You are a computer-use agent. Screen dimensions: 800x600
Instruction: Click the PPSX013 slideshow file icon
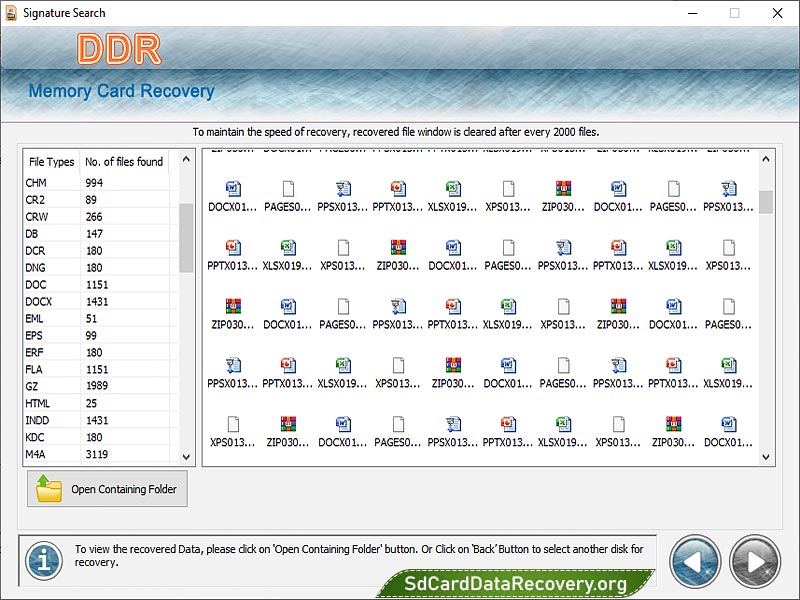[342, 190]
